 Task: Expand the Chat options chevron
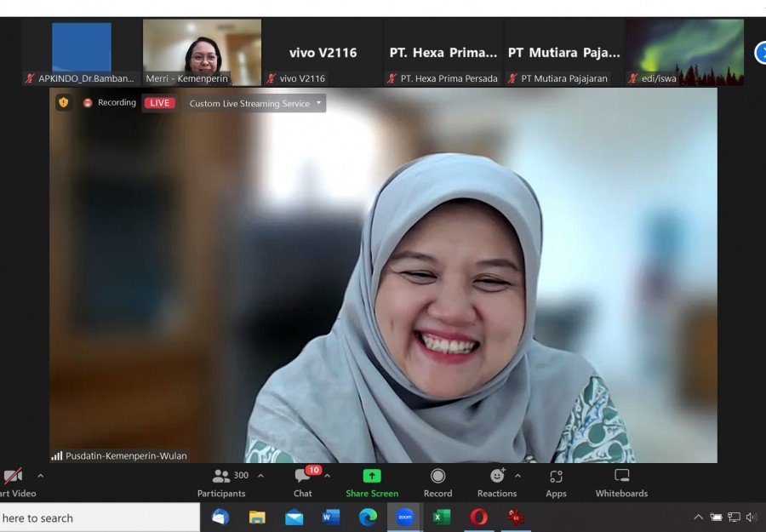tap(328, 476)
